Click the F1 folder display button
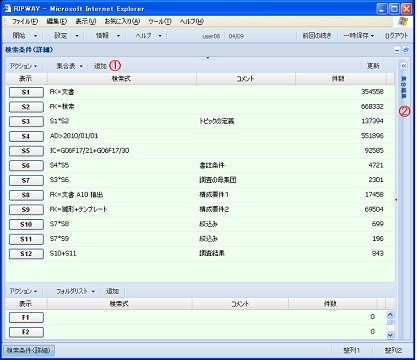The height and width of the screenshot is (360, 417). (26, 317)
